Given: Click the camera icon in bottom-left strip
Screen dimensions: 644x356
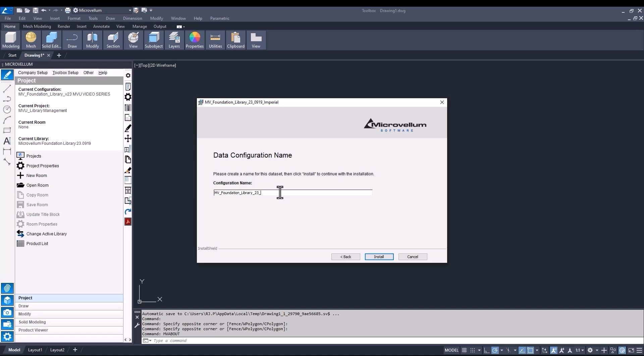Looking at the screenshot, I should coord(7,312).
